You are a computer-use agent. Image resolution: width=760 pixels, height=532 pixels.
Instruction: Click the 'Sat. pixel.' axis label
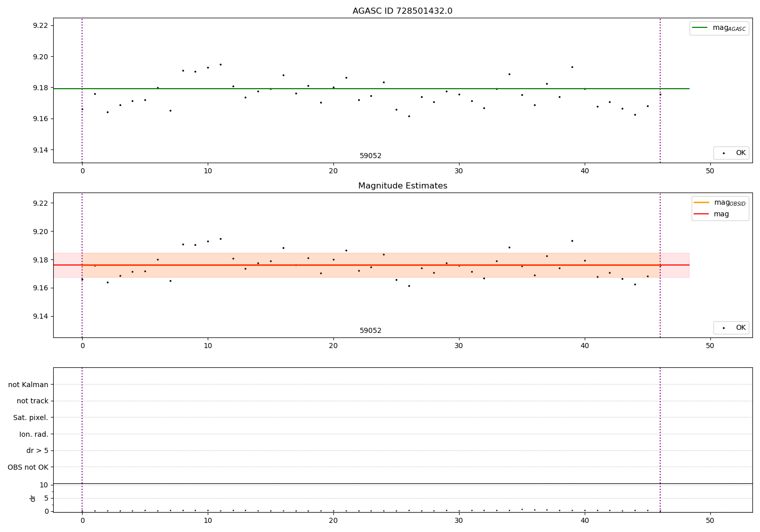pos(31,417)
